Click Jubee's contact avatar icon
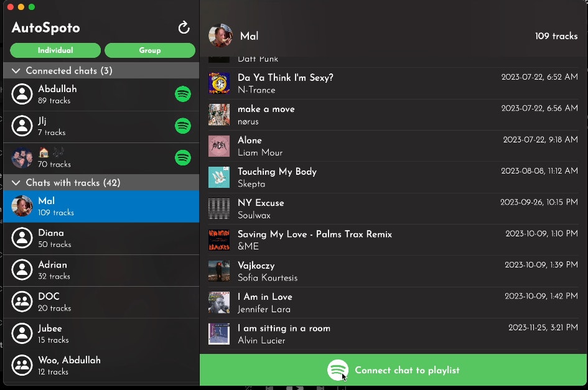Image resolution: width=588 pixels, height=390 pixels. point(22,333)
